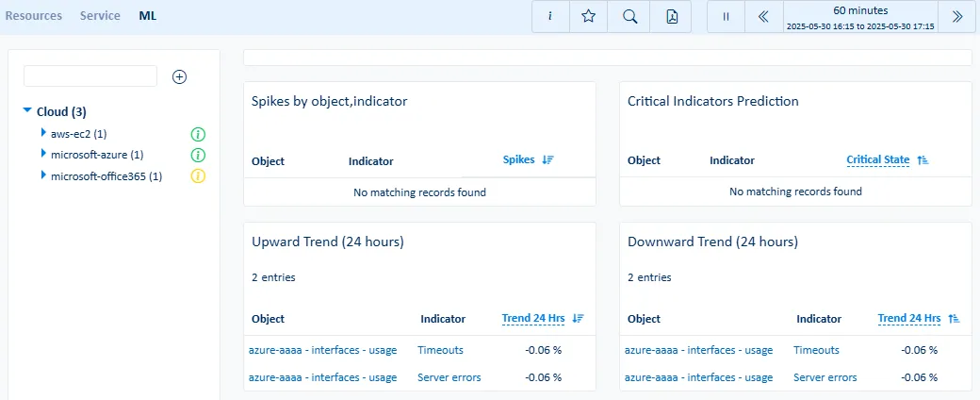Export the dashboard using the PDF icon
Viewport: 980px width, 400px height.
click(x=673, y=17)
